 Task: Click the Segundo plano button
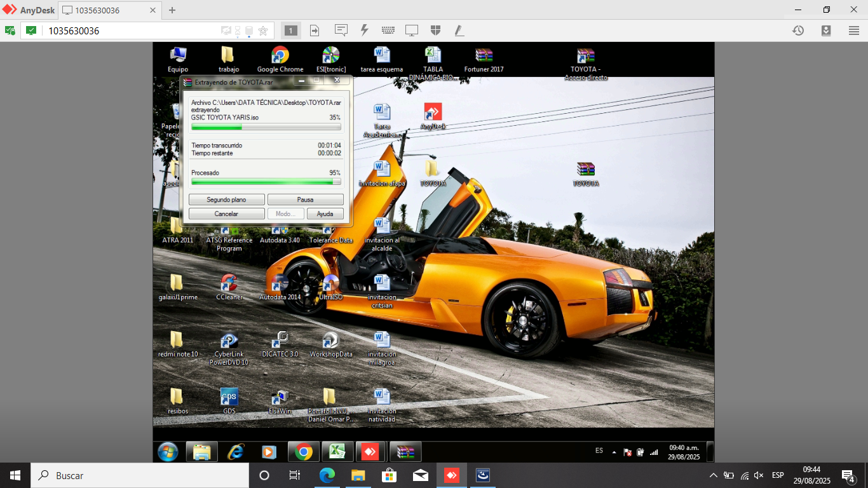[x=226, y=200]
